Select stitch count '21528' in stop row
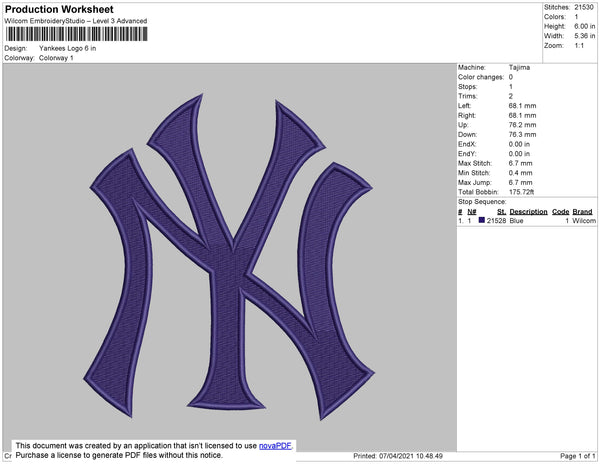 (x=496, y=221)
